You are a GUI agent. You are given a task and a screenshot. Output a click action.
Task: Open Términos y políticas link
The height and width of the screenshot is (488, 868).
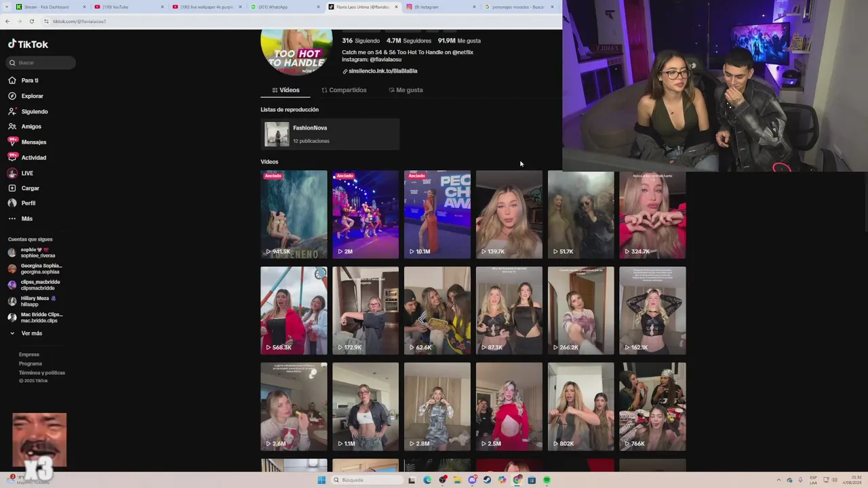(x=42, y=373)
